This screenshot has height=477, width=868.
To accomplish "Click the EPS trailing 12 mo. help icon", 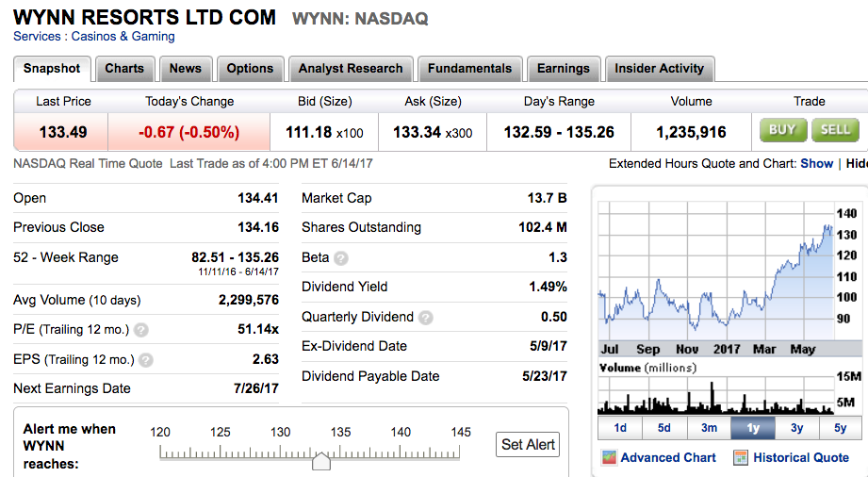I will [x=145, y=359].
